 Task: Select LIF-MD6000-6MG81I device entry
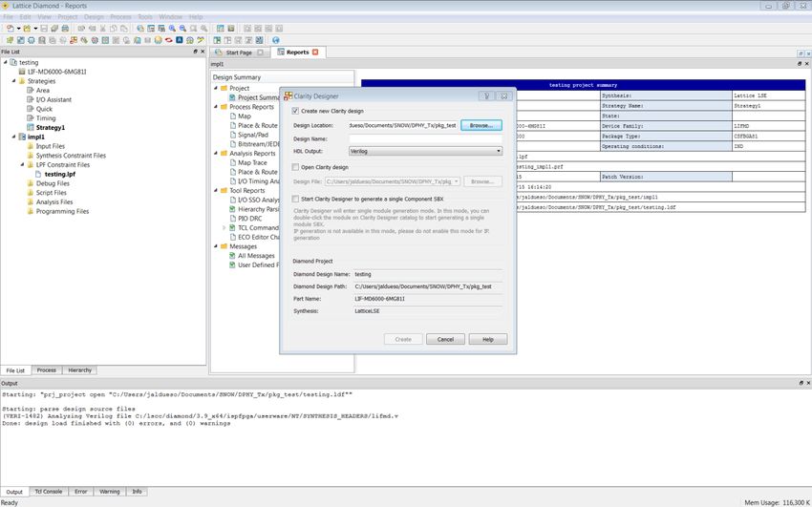click(x=57, y=72)
